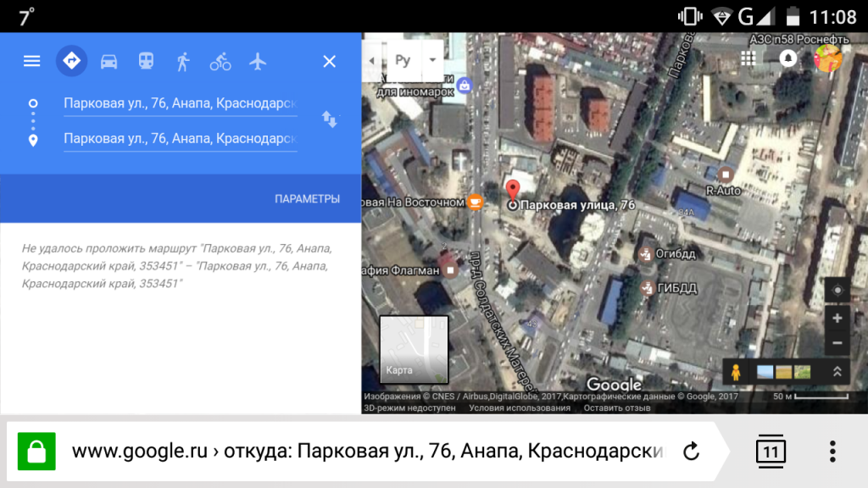Choose public transit bus icon
Viewport: 868px width, 488px height.
146,61
